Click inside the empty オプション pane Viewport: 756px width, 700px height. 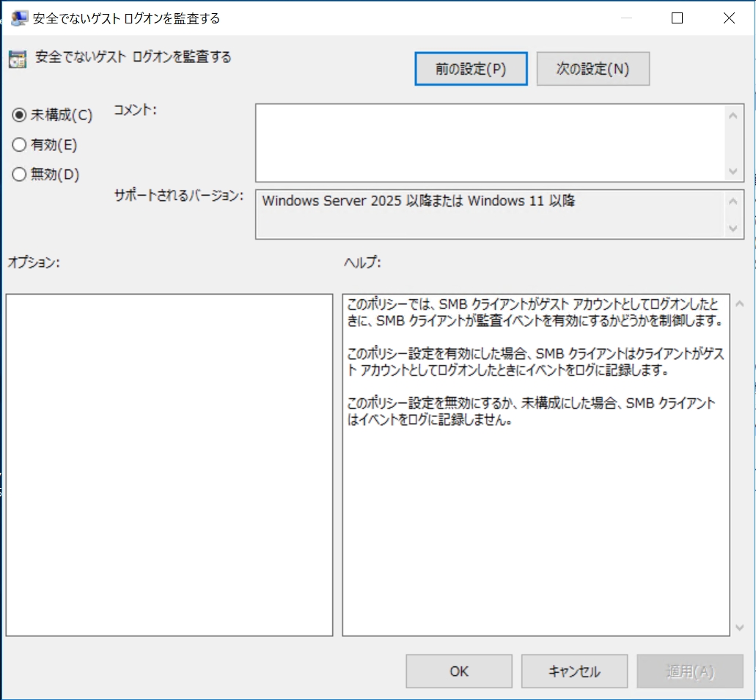click(x=169, y=465)
